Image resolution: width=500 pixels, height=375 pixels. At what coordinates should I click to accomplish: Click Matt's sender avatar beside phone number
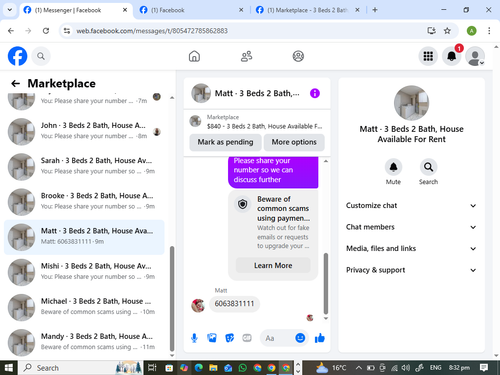coord(198,305)
